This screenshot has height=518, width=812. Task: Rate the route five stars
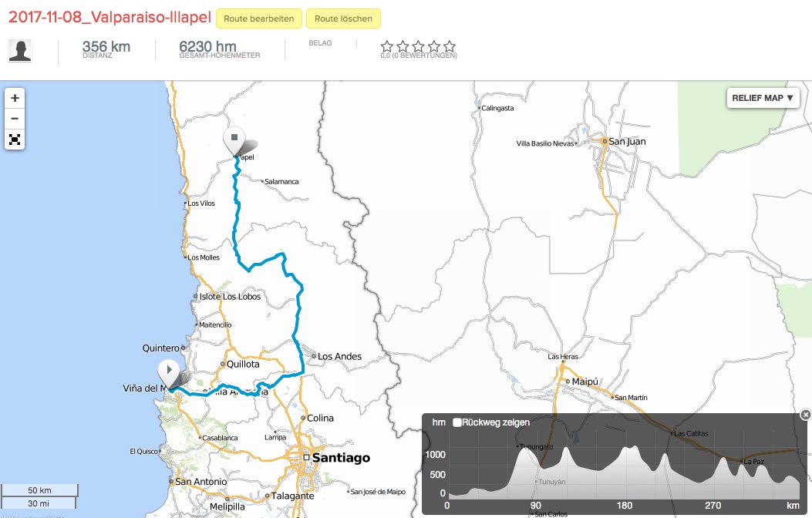coord(450,47)
